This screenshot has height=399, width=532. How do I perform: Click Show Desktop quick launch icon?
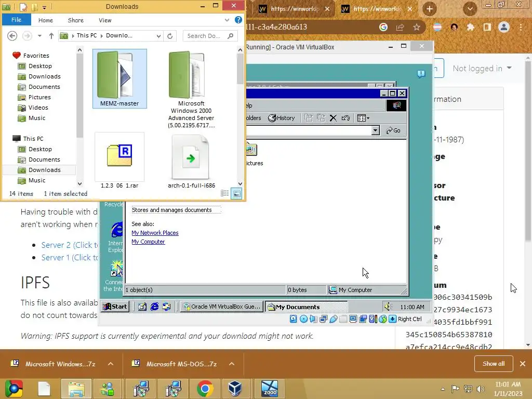pos(142,307)
